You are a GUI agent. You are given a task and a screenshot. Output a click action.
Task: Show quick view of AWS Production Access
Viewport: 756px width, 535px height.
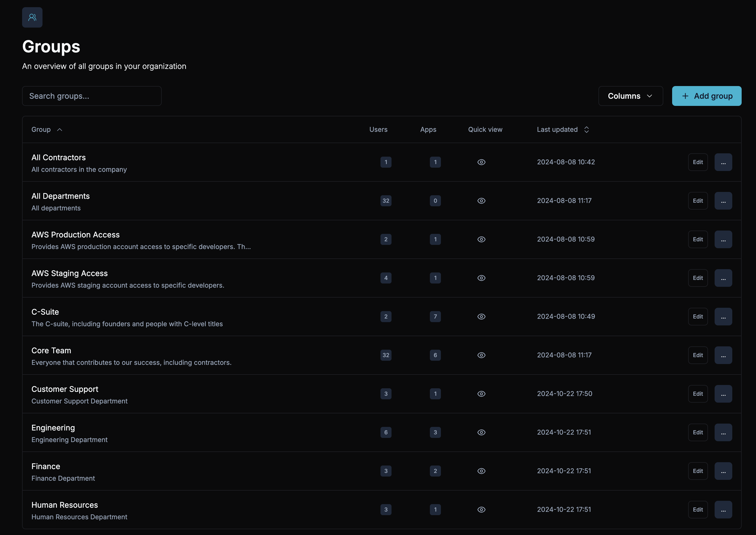tap(481, 239)
